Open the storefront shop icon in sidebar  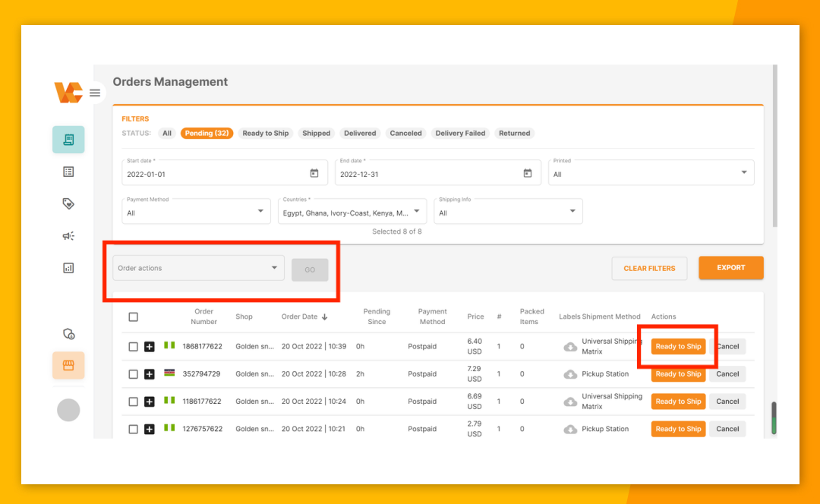pyautogui.click(x=68, y=365)
